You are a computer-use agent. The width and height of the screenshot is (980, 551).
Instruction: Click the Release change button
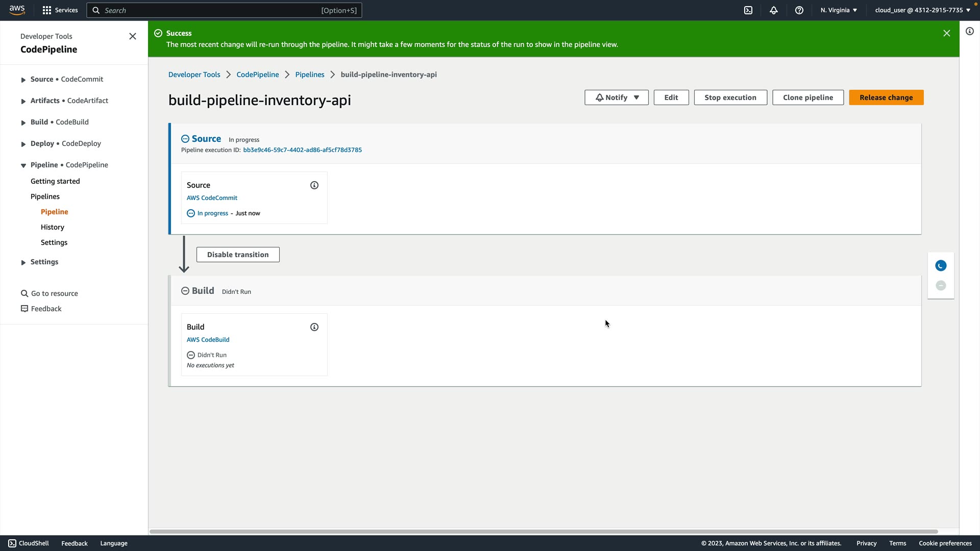(886, 97)
